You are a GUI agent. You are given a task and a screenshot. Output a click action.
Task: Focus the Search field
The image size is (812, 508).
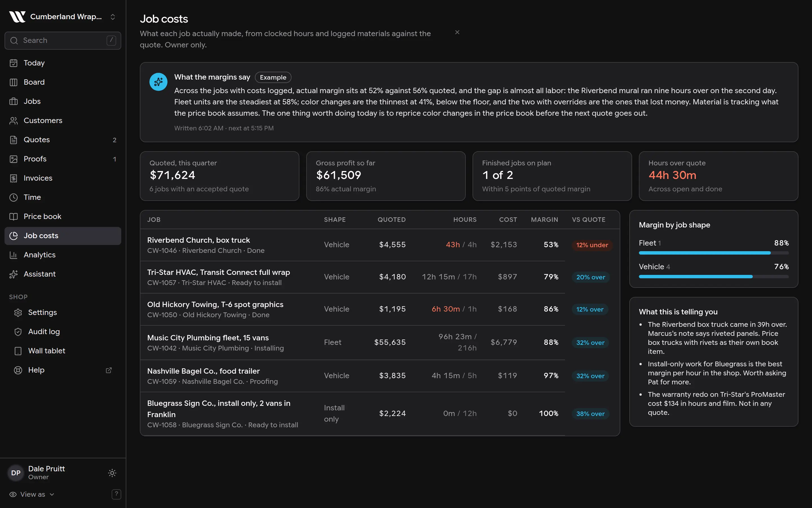pyautogui.click(x=63, y=40)
